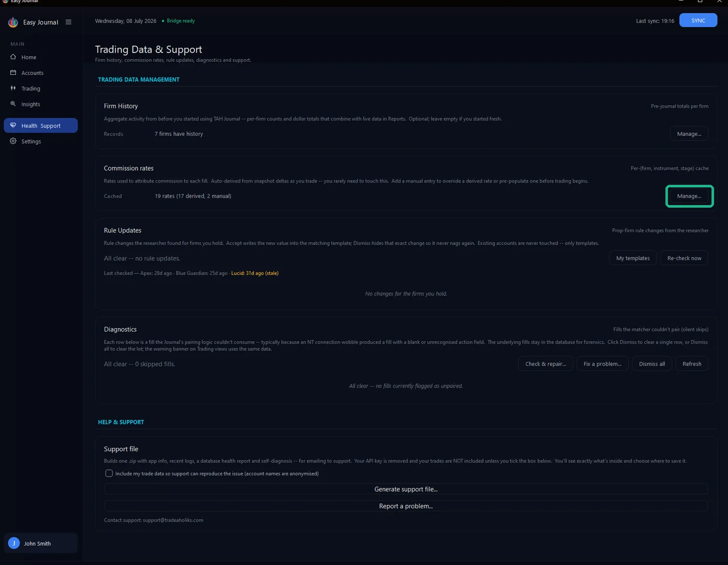Screen dimensions: 728x565
Task: Click Check & repair in Diagnostics
Action: point(545,364)
